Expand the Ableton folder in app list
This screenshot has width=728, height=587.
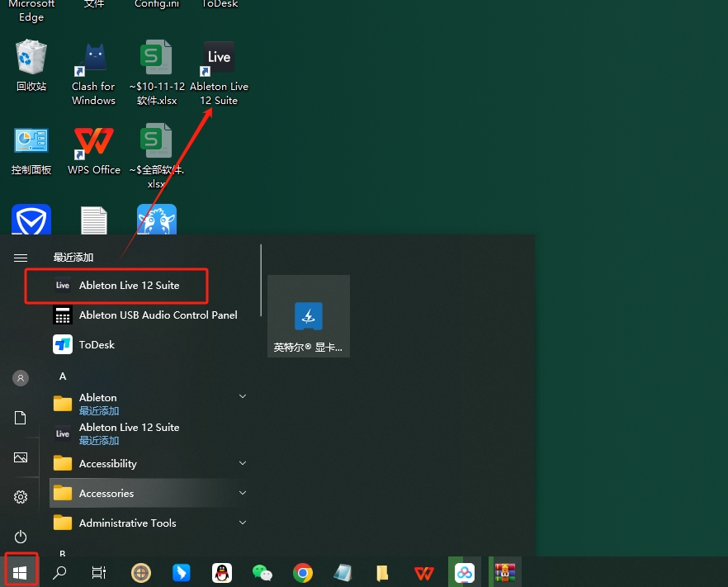(x=243, y=397)
